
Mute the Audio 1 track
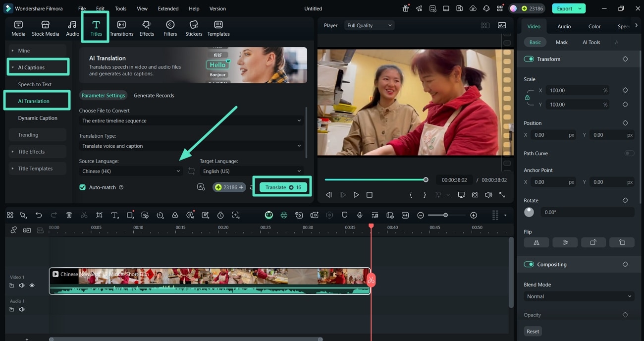pyautogui.click(x=22, y=309)
